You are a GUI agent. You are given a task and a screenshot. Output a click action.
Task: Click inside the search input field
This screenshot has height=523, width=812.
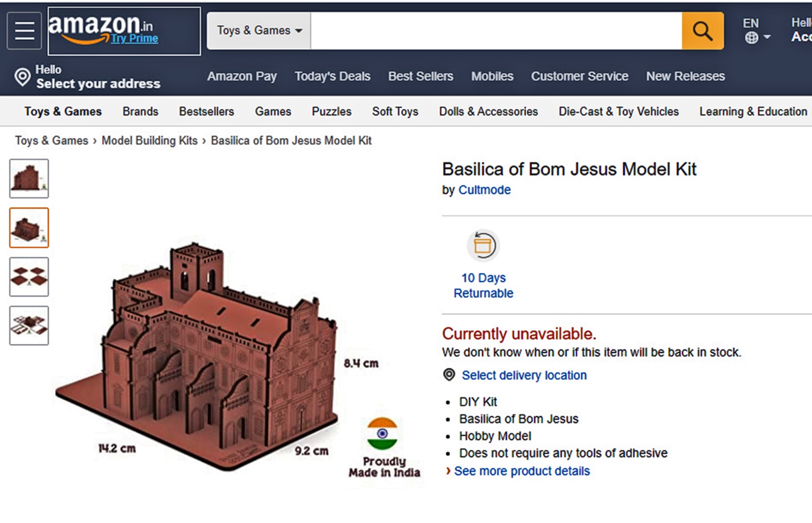click(x=494, y=30)
